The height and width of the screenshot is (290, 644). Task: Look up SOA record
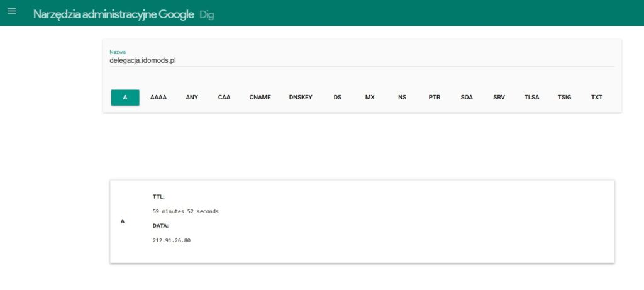point(467,98)
